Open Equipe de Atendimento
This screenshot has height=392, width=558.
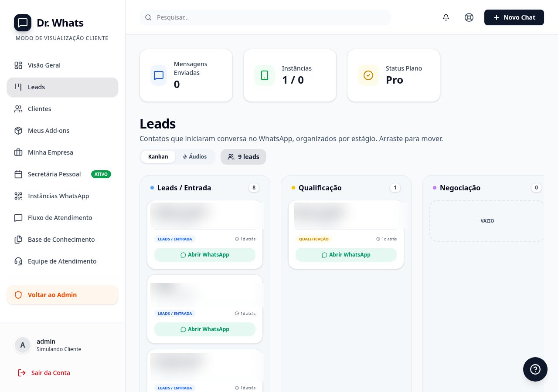(x=62, y=261)
